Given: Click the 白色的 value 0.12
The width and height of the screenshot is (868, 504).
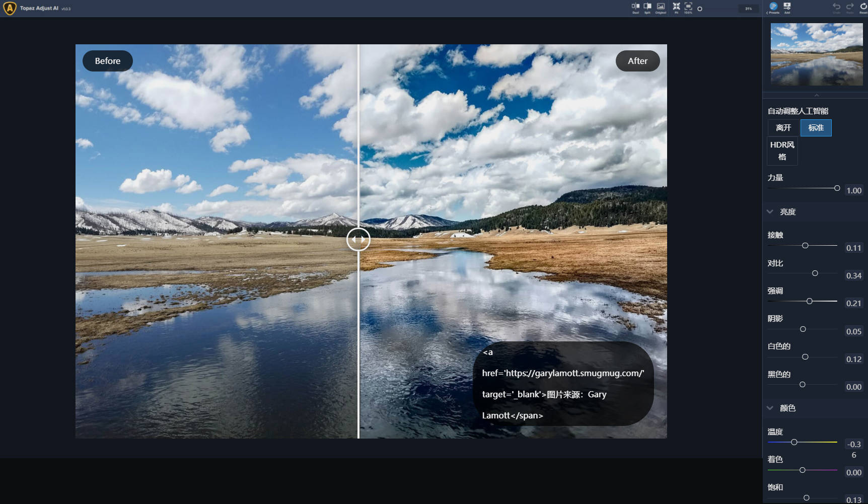Looking at the screenshot, I should 854,359.
